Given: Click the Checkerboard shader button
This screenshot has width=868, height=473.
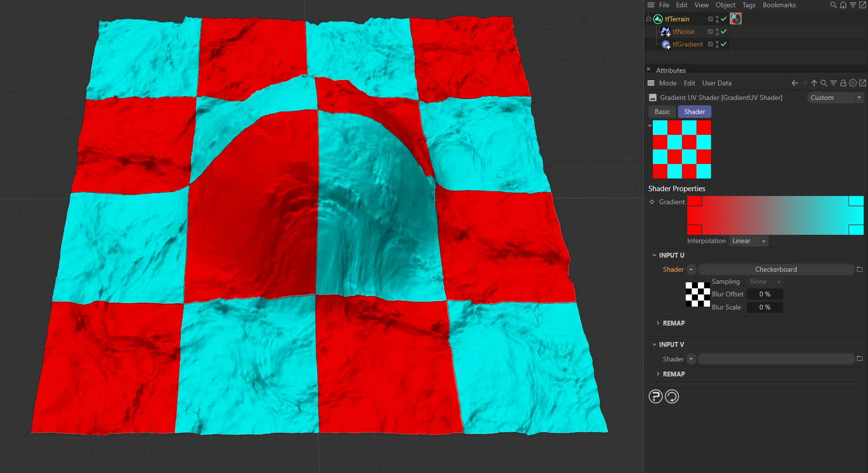Looking at the screenshot, I should click(x=775, y=269).
